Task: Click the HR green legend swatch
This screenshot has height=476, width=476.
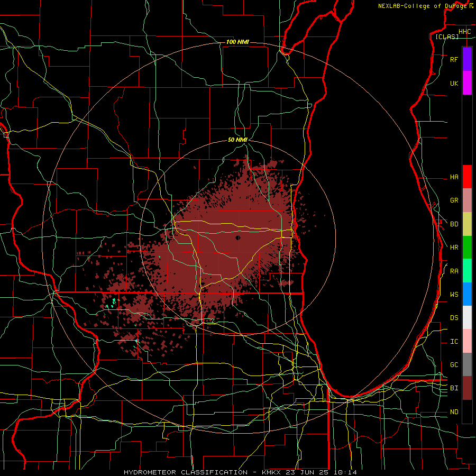Action: [467, 248]
